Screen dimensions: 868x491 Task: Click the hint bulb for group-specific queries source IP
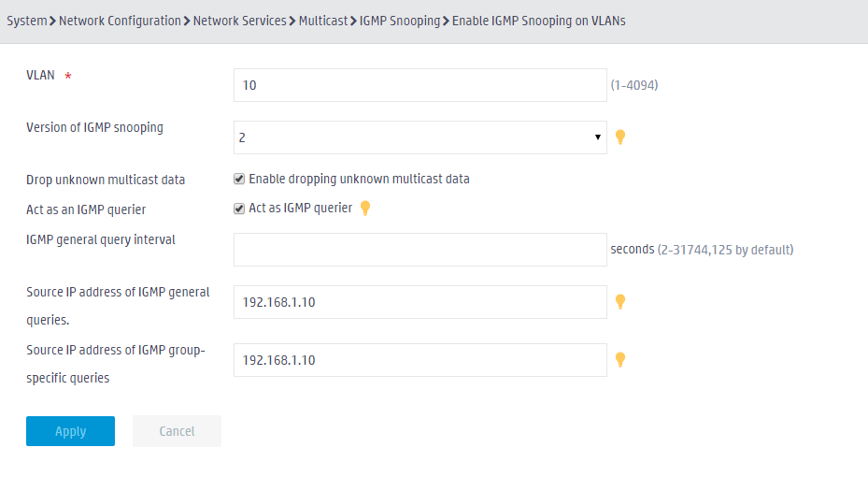pyautogui.click(x=620, y=360)
